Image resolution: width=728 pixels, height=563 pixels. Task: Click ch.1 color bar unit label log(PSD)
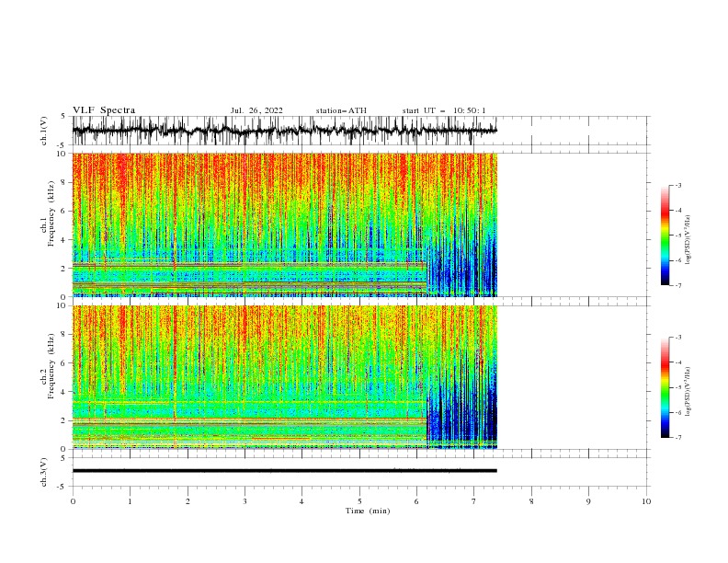click(x=688, y=240)
